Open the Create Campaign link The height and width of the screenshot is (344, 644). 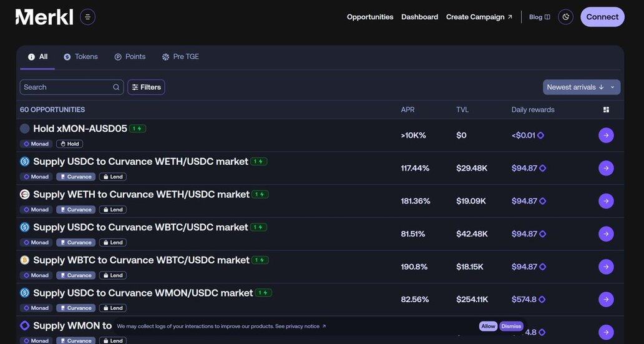(479, 17)
